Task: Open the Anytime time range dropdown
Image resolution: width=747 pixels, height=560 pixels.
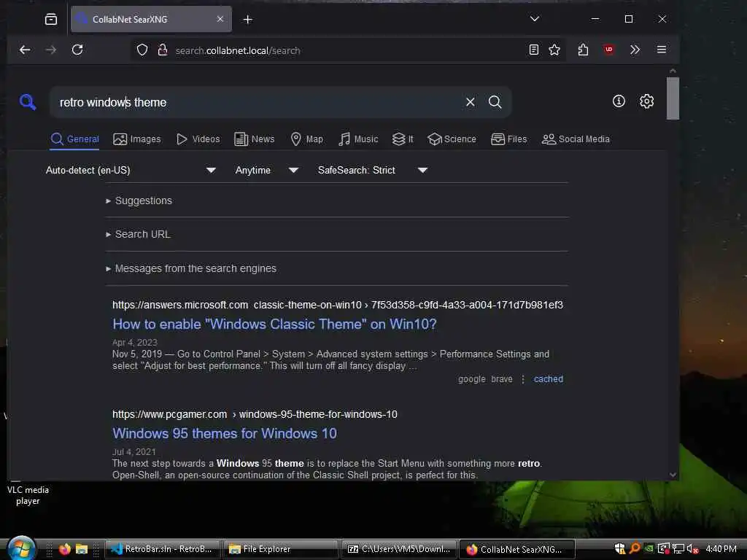Action: (x=267, y=170)
